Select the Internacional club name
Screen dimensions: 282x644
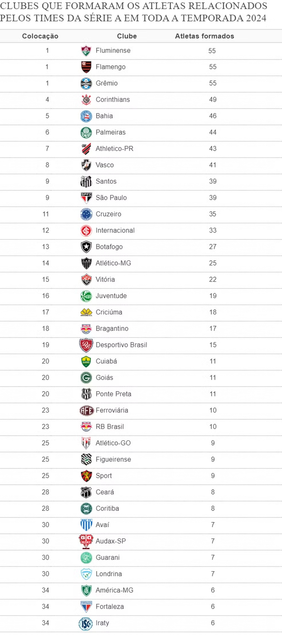click(x=115, y=230)
